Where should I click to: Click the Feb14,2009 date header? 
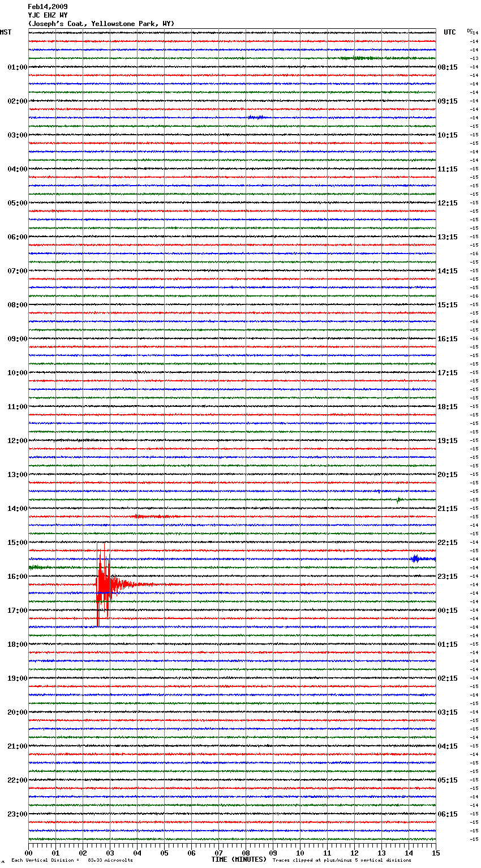pos(48,7)
